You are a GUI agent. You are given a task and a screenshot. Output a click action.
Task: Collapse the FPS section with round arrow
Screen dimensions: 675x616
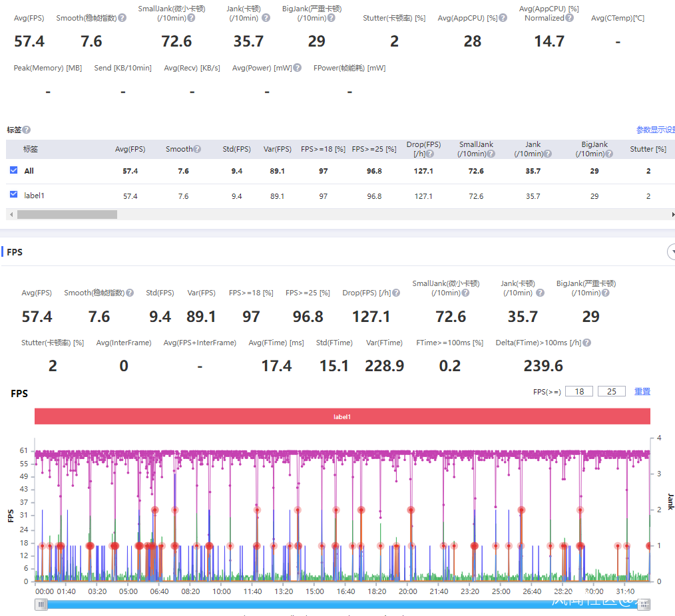coord(671,252)
